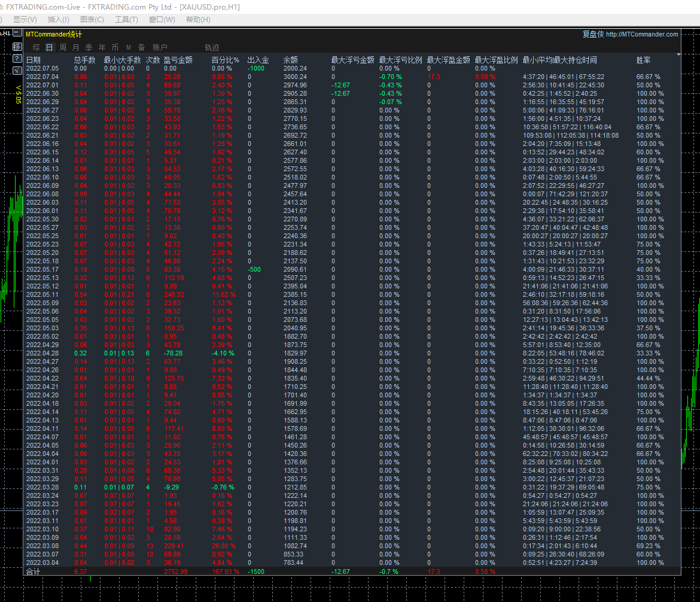The width and height of the screenshot is (700, 602).
Task: Switch to the 币 symbol tab
Action: click(115, 47)
